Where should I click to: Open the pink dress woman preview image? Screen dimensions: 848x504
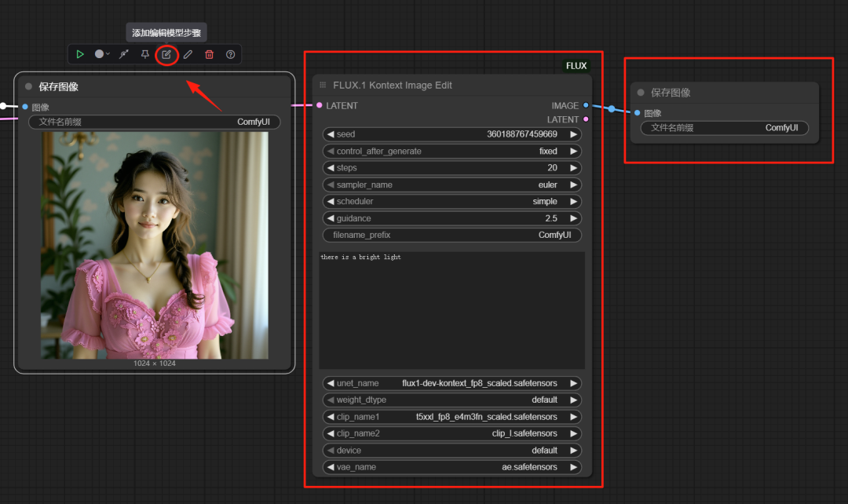click(155, 245)
